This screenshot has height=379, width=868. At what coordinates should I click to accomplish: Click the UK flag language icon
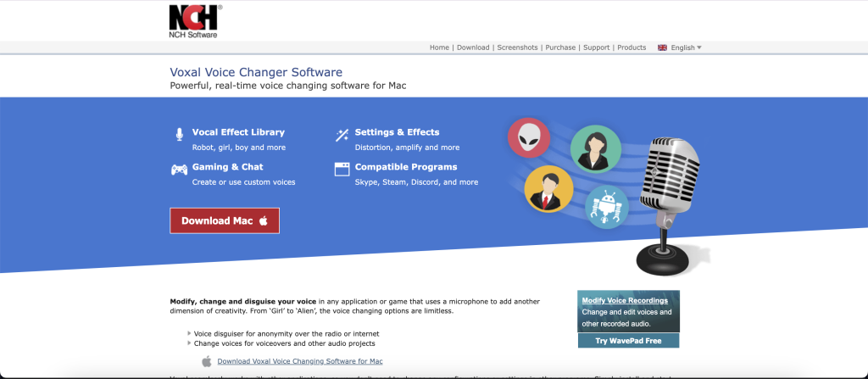pyautogui.click(x=662, y=47)
